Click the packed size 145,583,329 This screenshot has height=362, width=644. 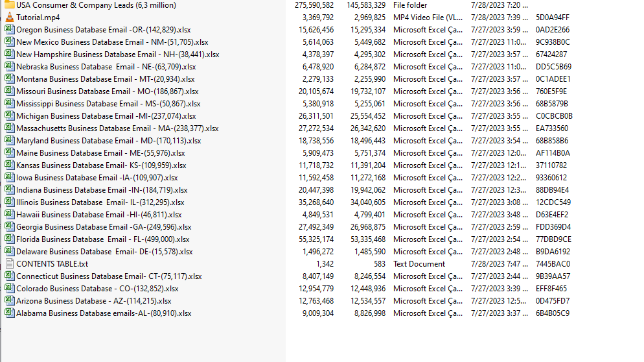pos(366,5)
